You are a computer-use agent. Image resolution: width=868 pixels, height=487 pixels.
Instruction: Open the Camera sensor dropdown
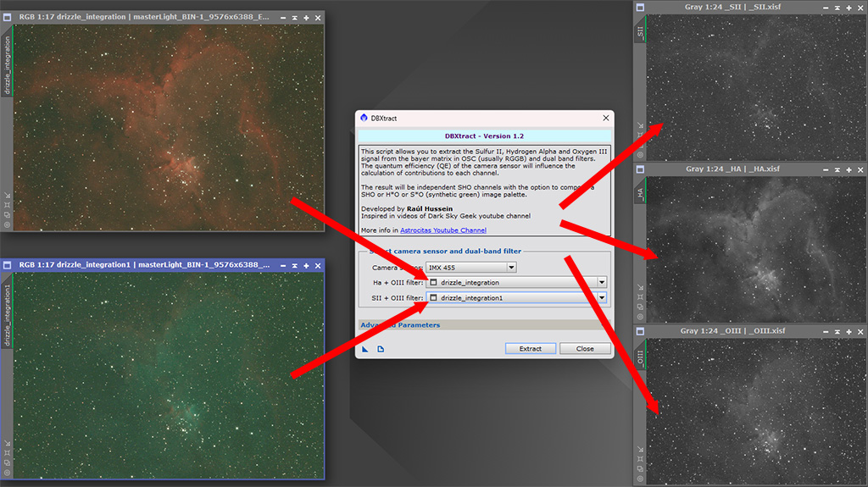[x=511, y=268]
